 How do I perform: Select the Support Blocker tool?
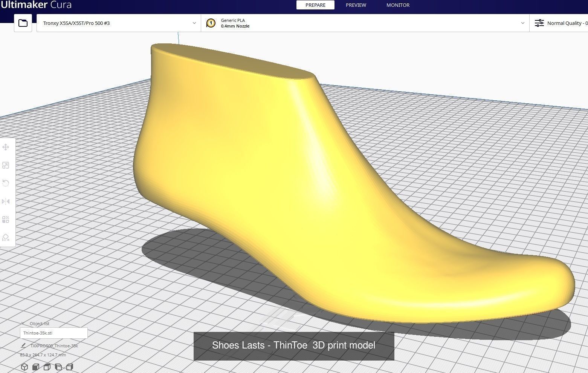tap(6, 238)
